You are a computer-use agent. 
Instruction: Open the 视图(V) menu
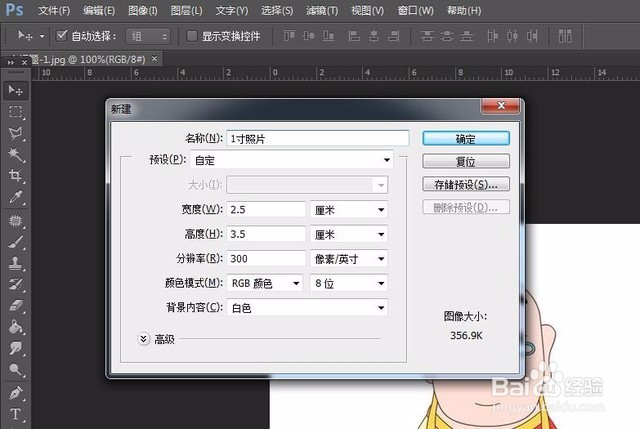367,10
